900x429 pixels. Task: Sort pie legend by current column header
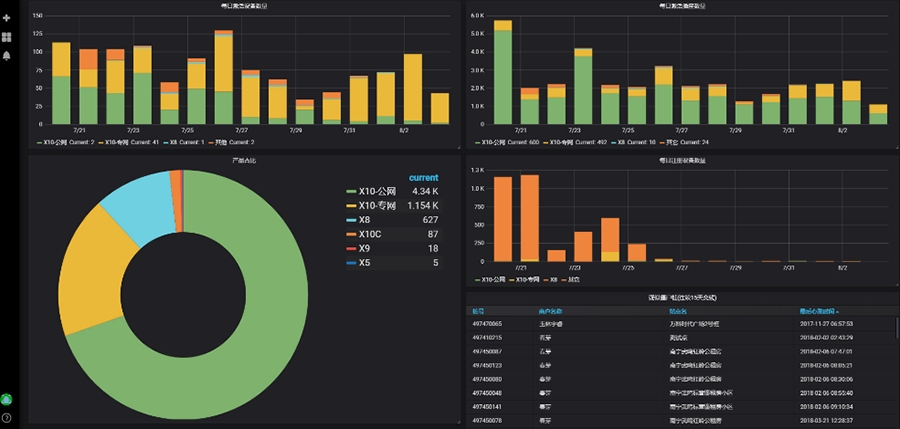point(423,177)
